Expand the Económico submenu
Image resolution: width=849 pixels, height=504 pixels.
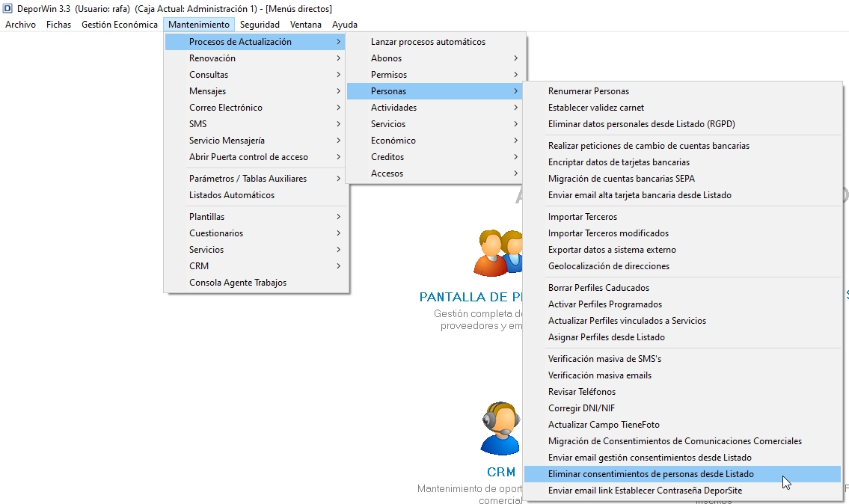tap(436, 141)
